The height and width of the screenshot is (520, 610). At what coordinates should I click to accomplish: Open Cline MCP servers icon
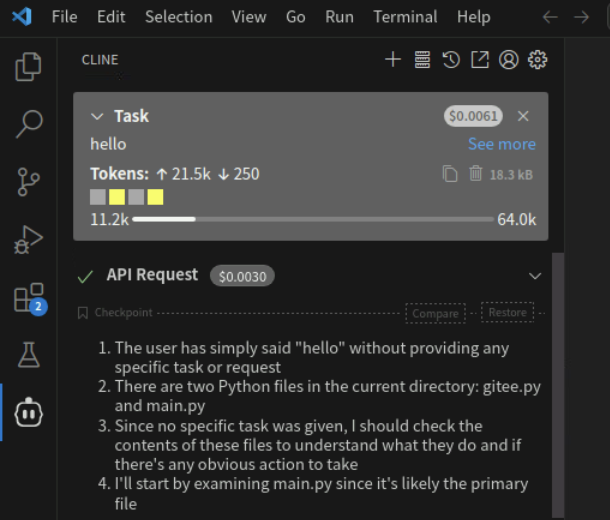coord(422,60)
